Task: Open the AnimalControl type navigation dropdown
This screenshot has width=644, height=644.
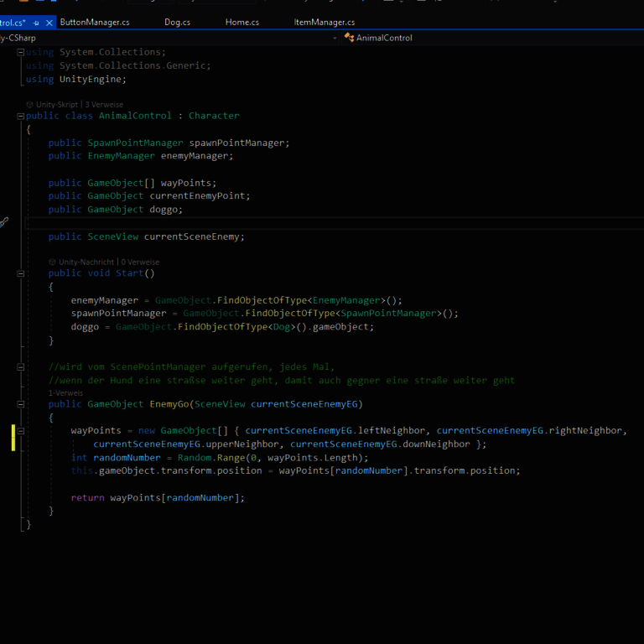Action: [x=493, y=38]
